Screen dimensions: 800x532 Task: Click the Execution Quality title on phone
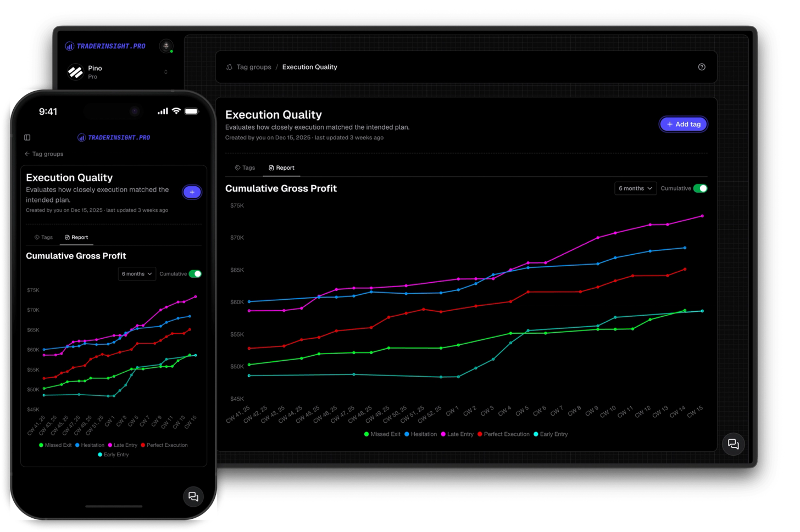[69, 177]
